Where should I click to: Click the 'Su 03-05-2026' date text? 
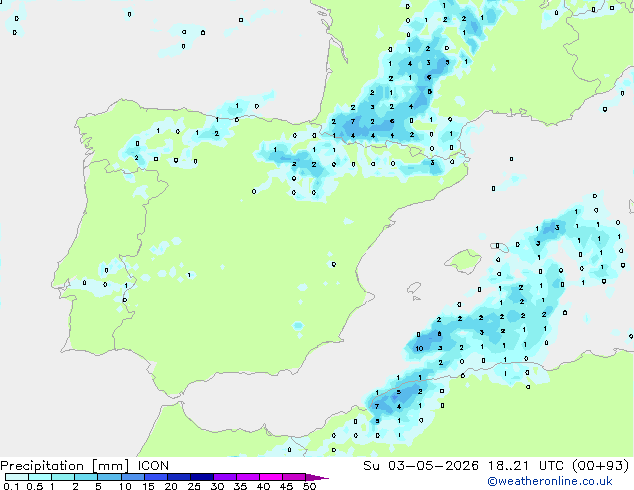(421, 466)
